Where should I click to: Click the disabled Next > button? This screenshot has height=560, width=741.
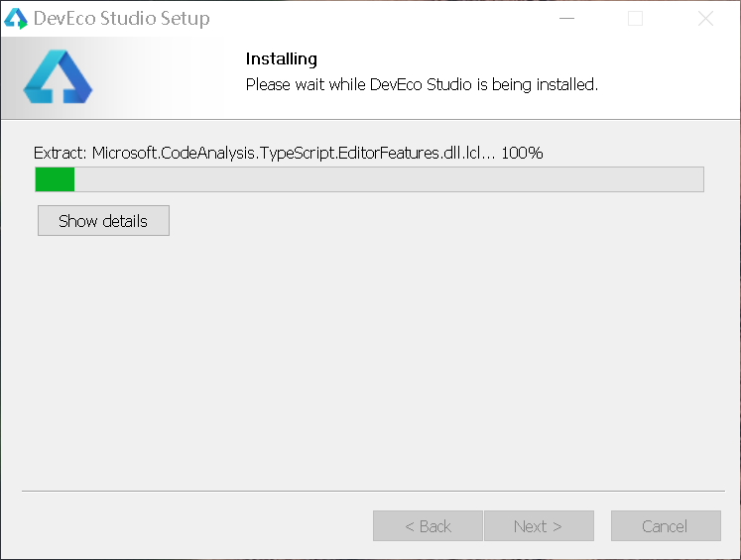click(x=538, y=526)
